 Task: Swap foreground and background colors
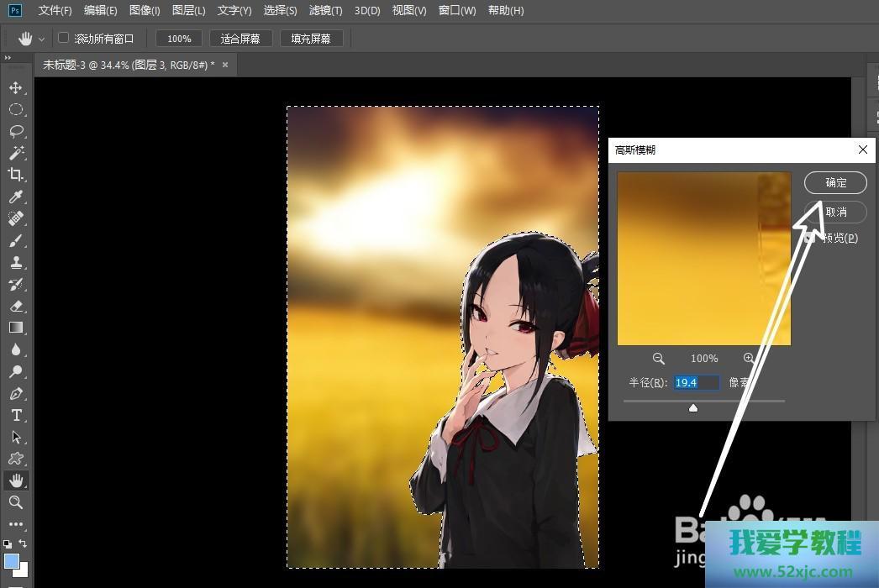coord(23,544)
